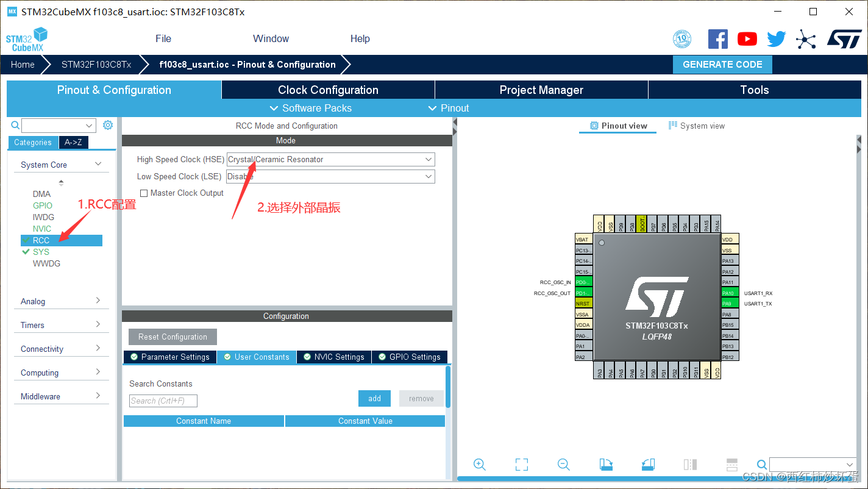Expand the Computing category
868x489 pixels.
tap(62, 373)
